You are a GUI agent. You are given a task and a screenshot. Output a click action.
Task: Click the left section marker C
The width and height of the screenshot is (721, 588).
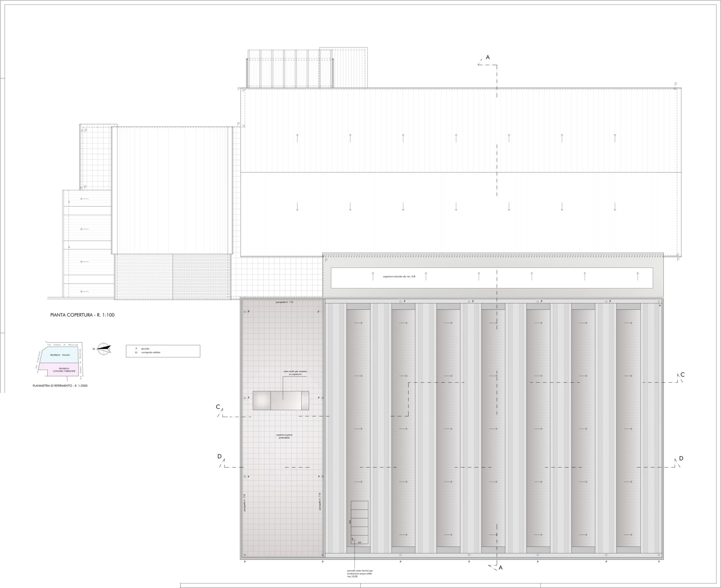pyautogui.click(x=218, y=407)
